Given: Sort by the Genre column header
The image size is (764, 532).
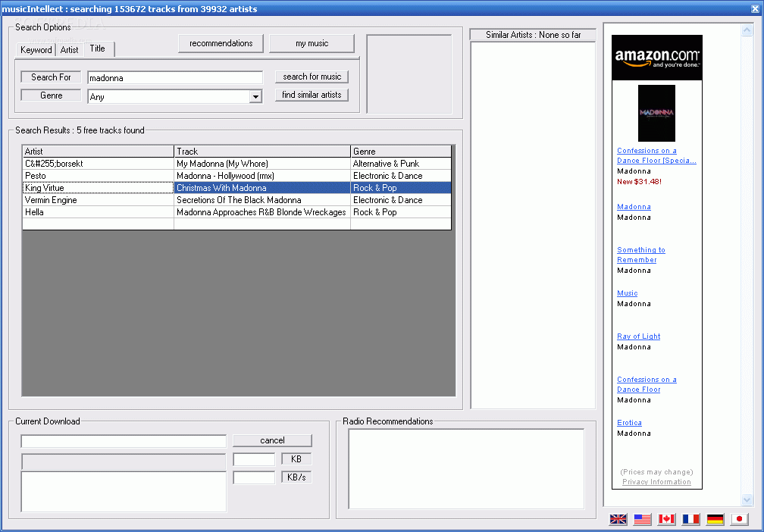Looking at the screenshot, I should tap(401, 152).
